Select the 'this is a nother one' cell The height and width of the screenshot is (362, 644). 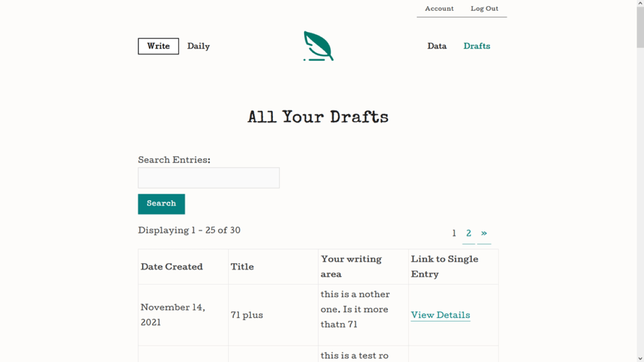pyautogui.click(x=363, y=315)
